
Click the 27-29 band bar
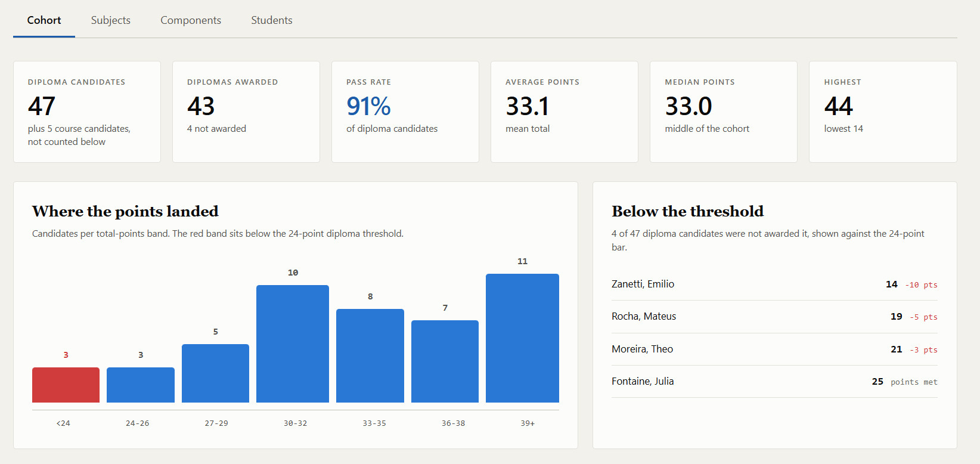(x=215, y=373)
